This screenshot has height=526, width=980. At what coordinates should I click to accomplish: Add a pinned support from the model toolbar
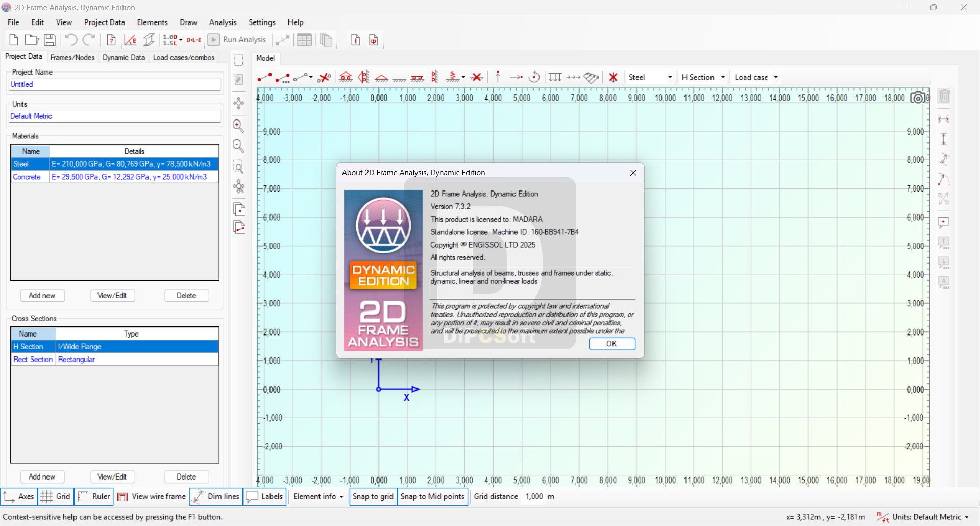[x=381, y=77]
